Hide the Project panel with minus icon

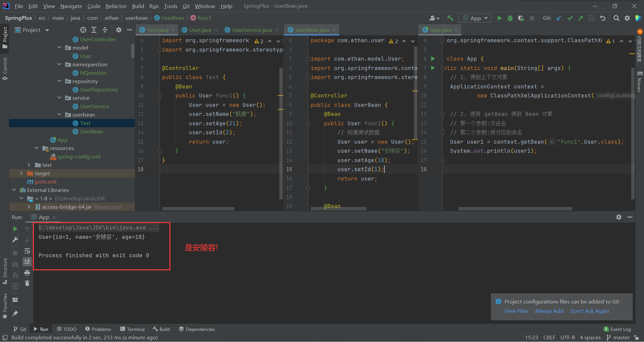coord(129,30)
